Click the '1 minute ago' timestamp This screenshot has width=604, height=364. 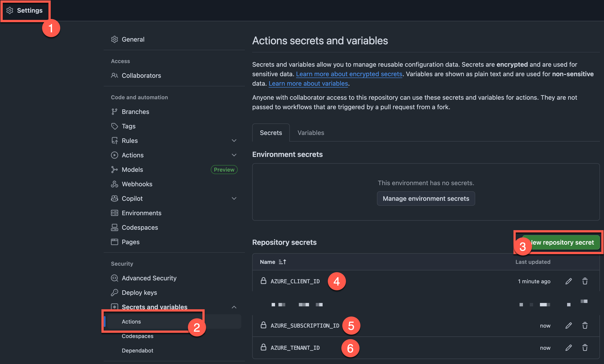tap(534, 281)
